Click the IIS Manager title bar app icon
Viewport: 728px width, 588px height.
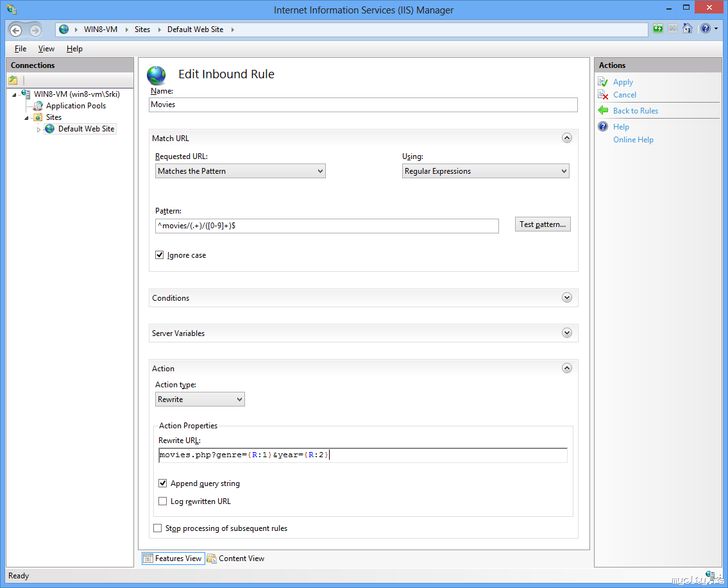coord(12,9)
